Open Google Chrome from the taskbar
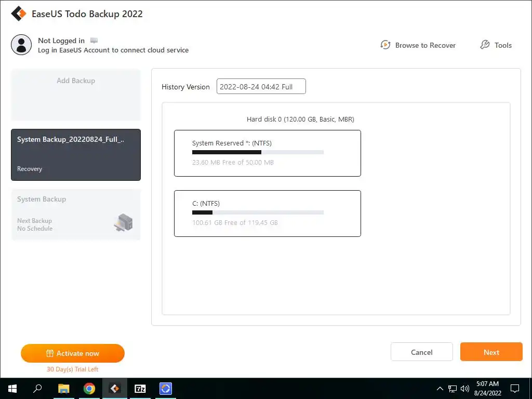This screenshot has width=532, height=399. pos(89,389)
